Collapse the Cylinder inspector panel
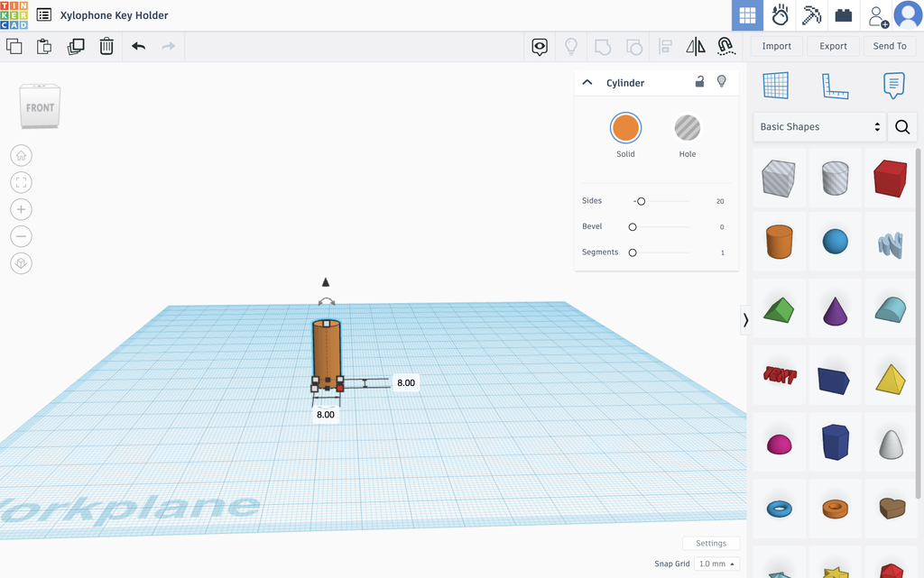 click(x=587, y=82)
